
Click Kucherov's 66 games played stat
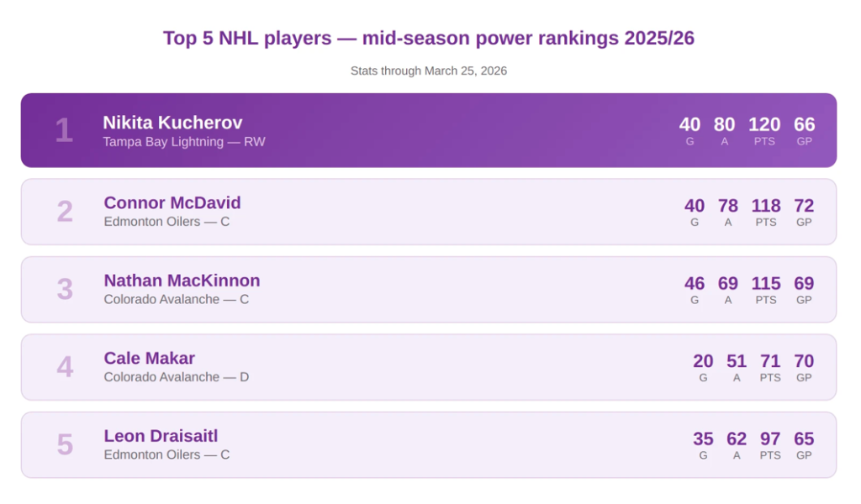coord(805,125)
